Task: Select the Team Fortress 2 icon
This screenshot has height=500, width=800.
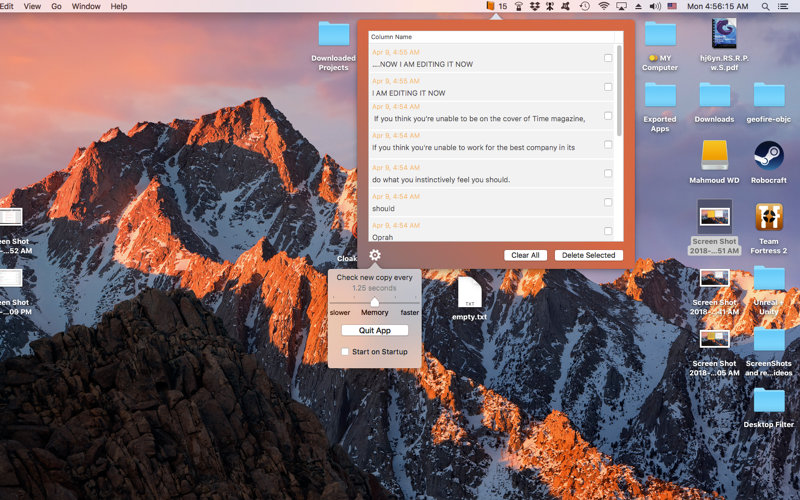Action: pyautogui.click(x=769, y=217)
